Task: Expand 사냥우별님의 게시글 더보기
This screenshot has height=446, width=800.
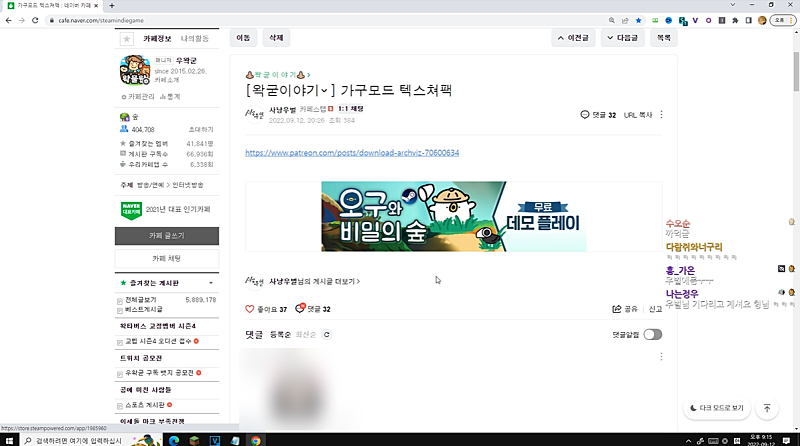Action: [314, 281]
